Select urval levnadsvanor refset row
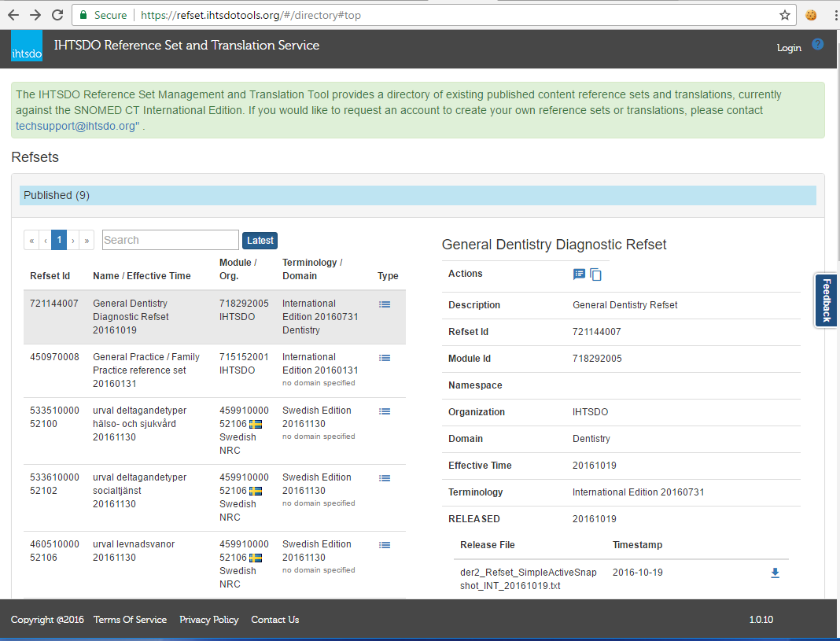Screen dimensions: 840x641 pos(214,565)
